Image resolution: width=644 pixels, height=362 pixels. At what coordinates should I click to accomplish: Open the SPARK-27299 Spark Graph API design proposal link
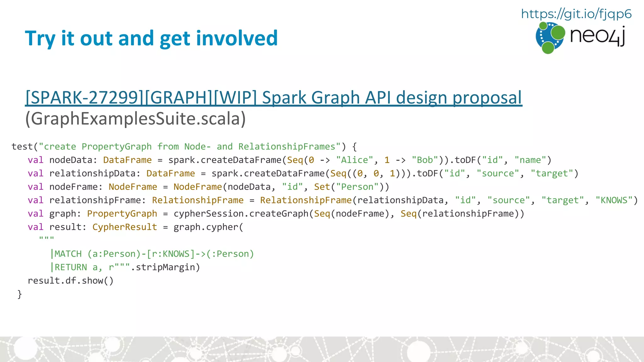274,97
